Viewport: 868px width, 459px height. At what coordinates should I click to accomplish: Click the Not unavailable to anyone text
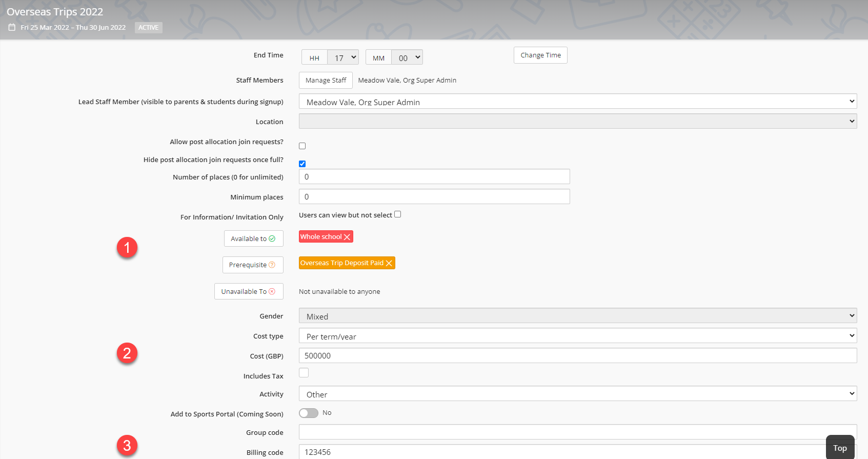click(339, 291)
